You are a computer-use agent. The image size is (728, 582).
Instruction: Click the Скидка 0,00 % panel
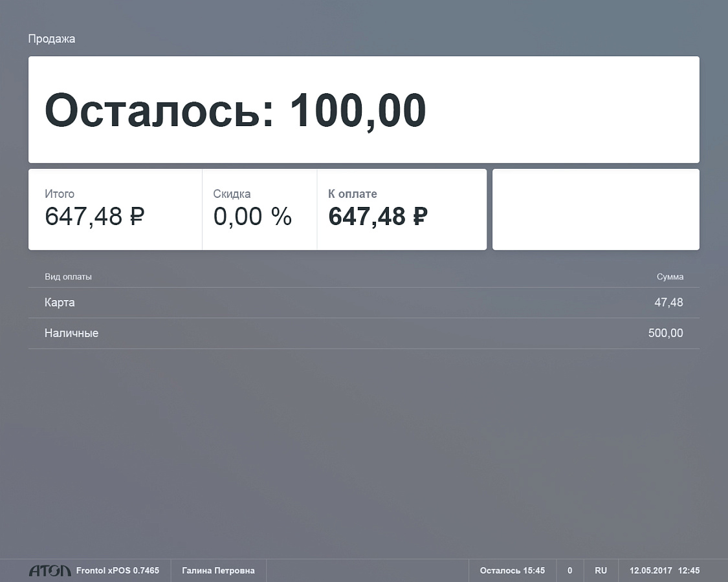(259, 210)
